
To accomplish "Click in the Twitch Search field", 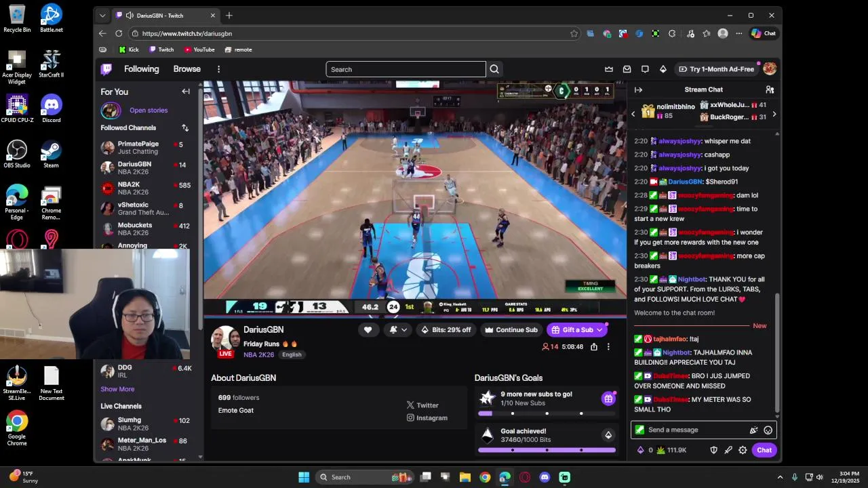I will click(x=406, y=69).
